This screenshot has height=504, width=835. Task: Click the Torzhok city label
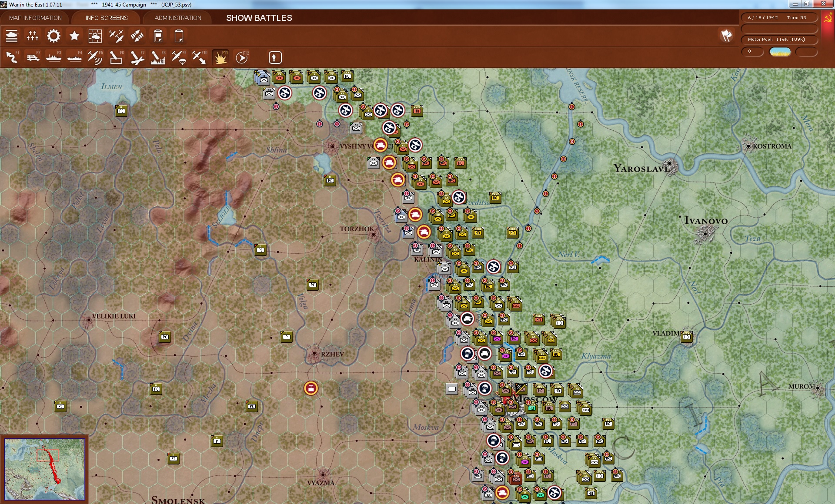click(x=357, y=229)
